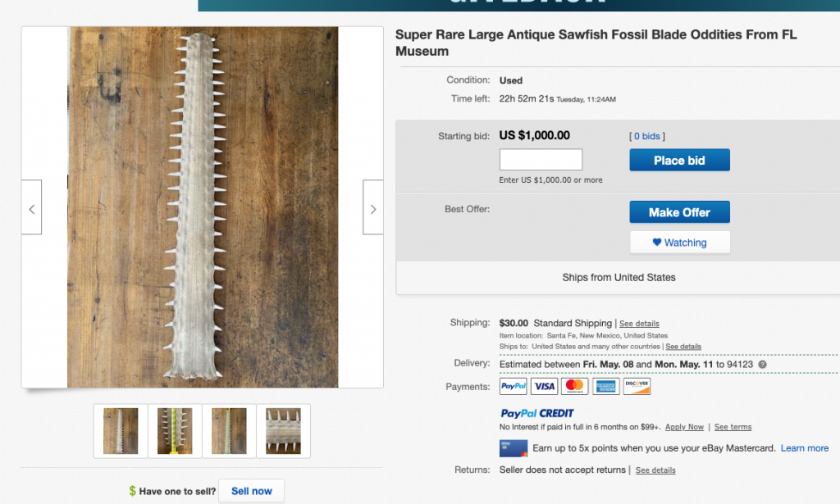Open the 0 bids link
Screen dimensions: 840x504
pyautogui.click(x=647, y=136)
